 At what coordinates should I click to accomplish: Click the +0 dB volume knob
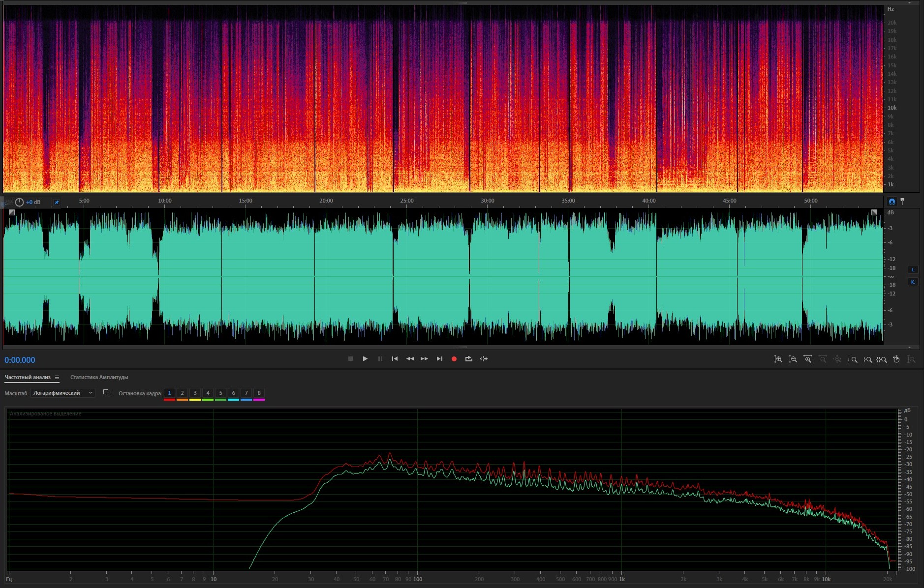(19, 202)
